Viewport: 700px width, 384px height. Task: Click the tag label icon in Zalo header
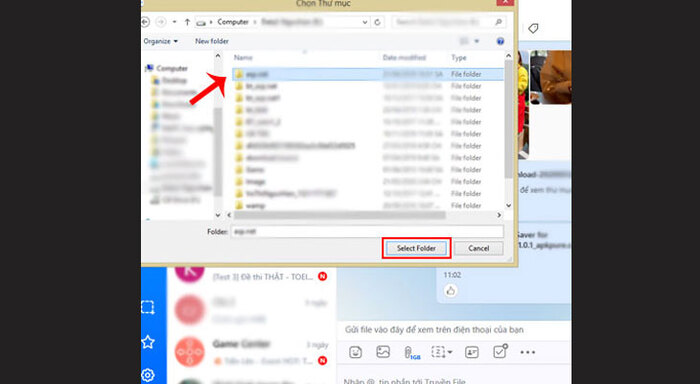click(533, 29)
